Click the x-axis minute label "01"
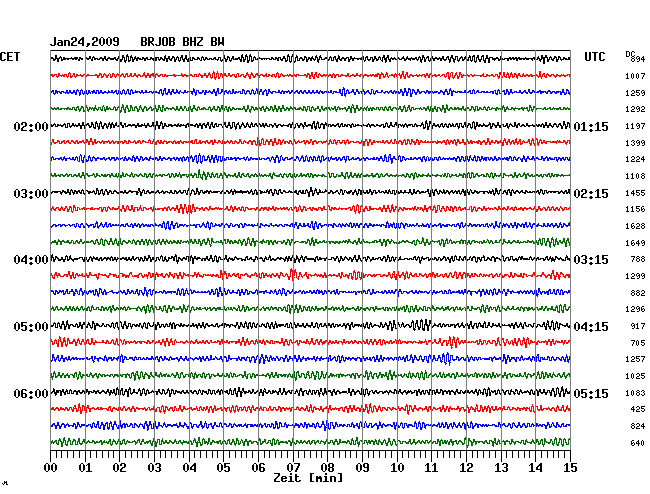 (85, 468)
